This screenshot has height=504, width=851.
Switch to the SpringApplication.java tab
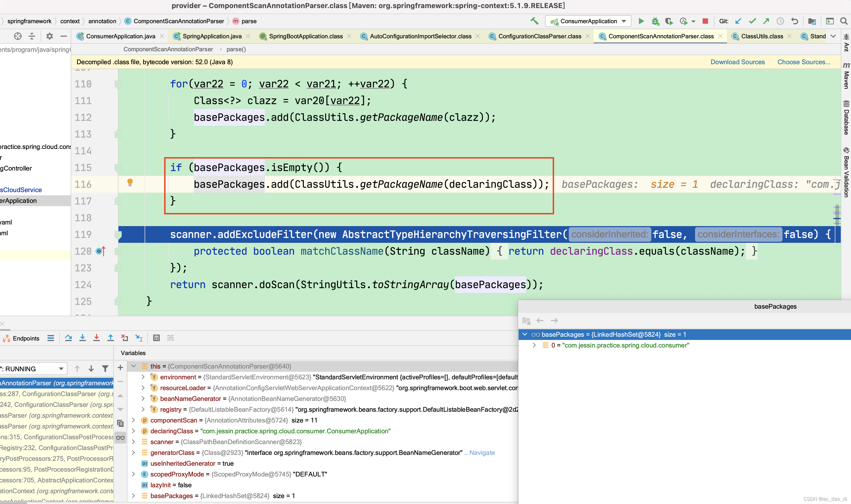212,36
